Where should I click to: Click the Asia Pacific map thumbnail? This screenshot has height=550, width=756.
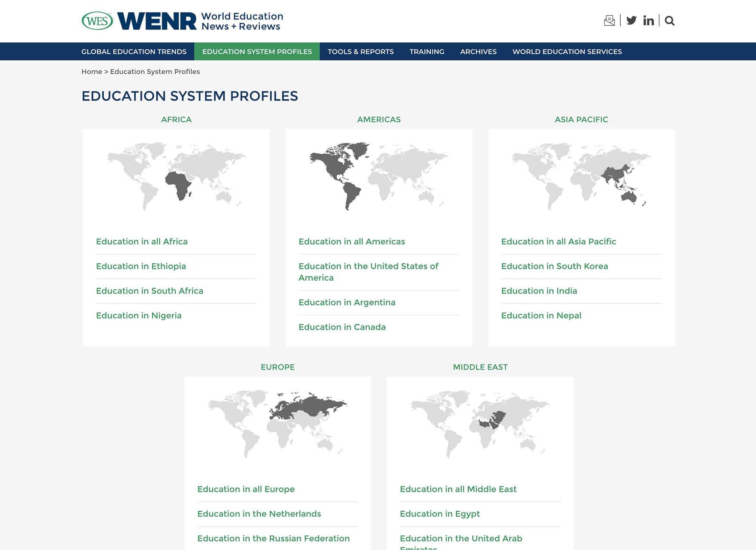coord(581,176)
